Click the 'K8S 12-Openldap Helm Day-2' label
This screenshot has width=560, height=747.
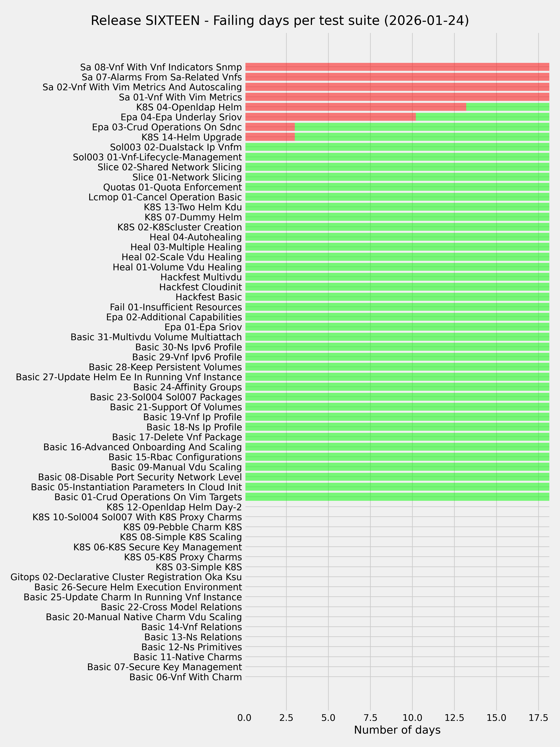174,507
